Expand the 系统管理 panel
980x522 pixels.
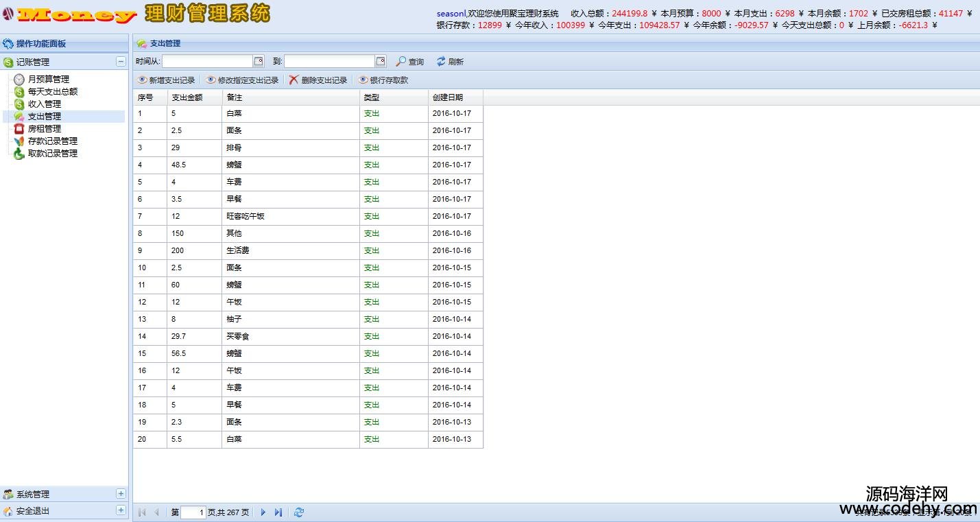pyautogui.click(x=121, y=494)
